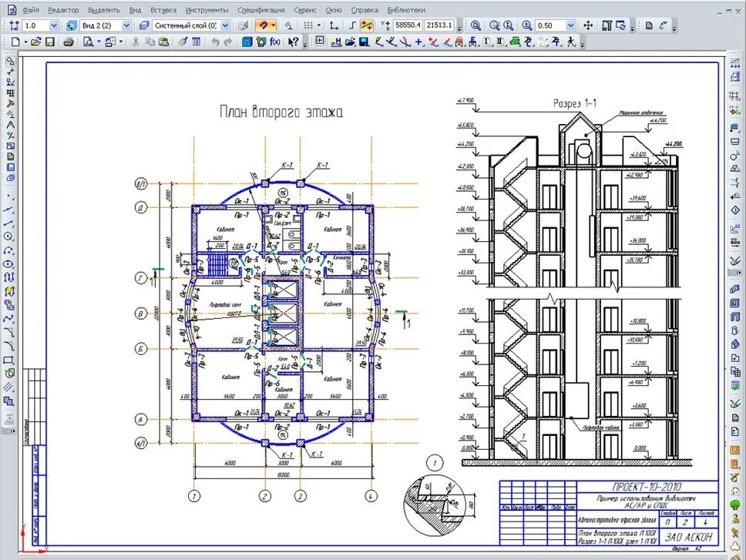Open the Dimensions panel in left toolbar
Screen dimensions: 746x560
(x=10, y=72)
